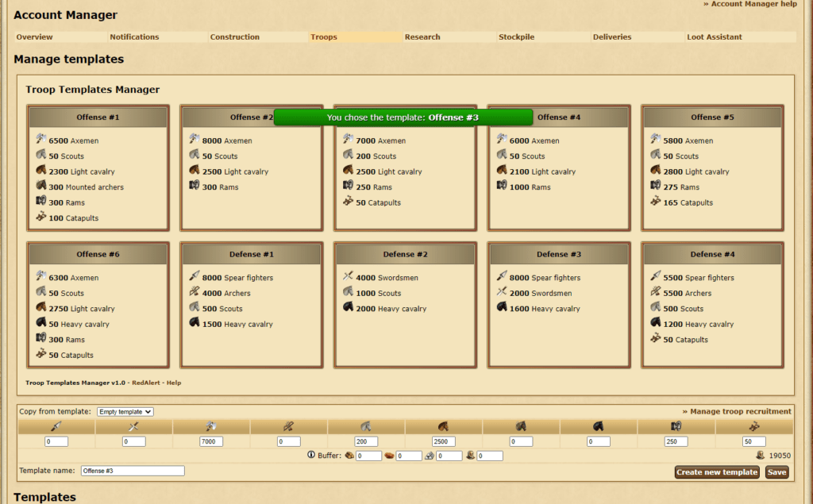Go to the Construction tab

[235, 37]
